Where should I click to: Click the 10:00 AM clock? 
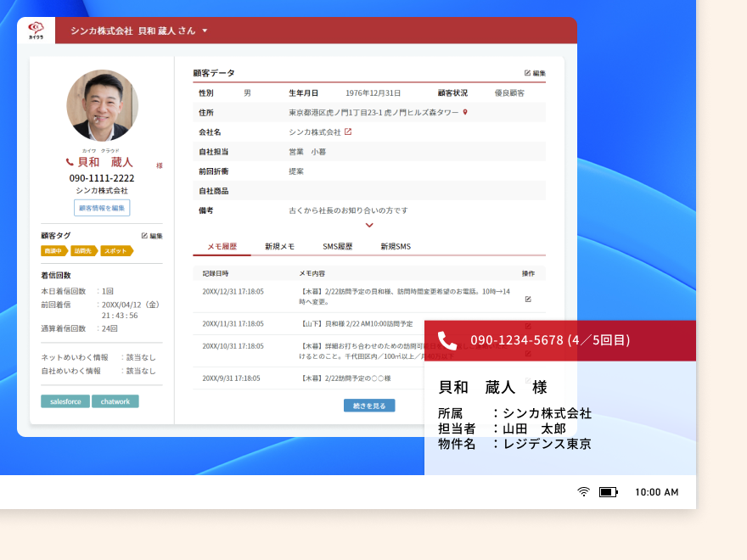pyautogui.click(x=656, y=492)
